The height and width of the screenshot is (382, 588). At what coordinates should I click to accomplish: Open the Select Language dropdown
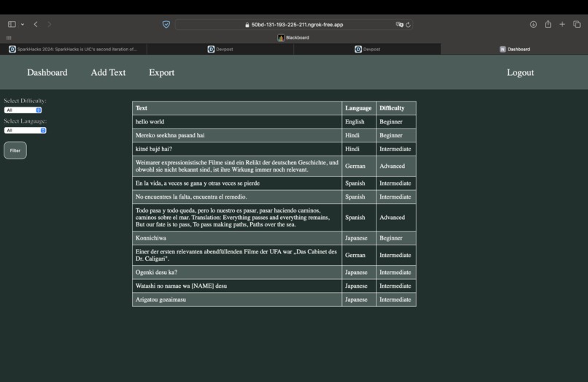click(25, 130)
